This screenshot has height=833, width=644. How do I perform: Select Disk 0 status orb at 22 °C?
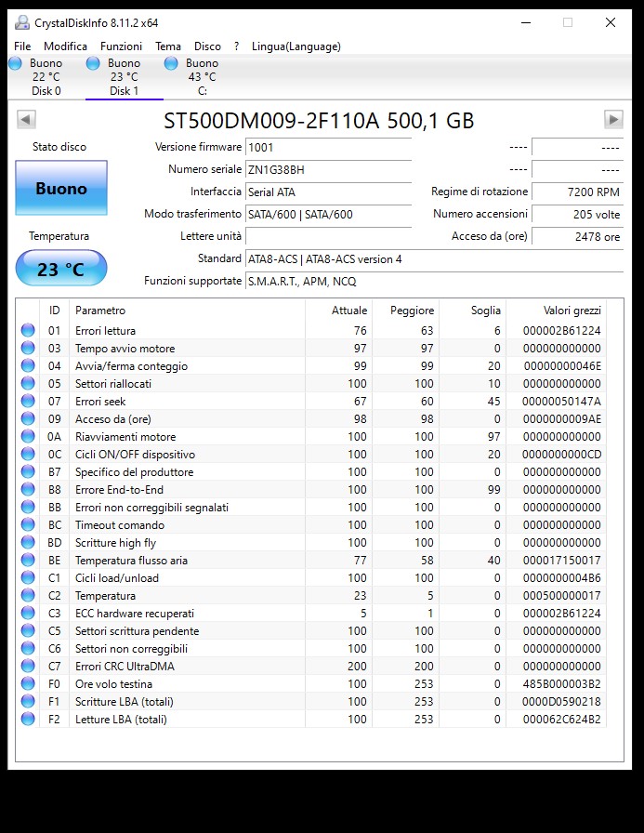coord(16,63)
